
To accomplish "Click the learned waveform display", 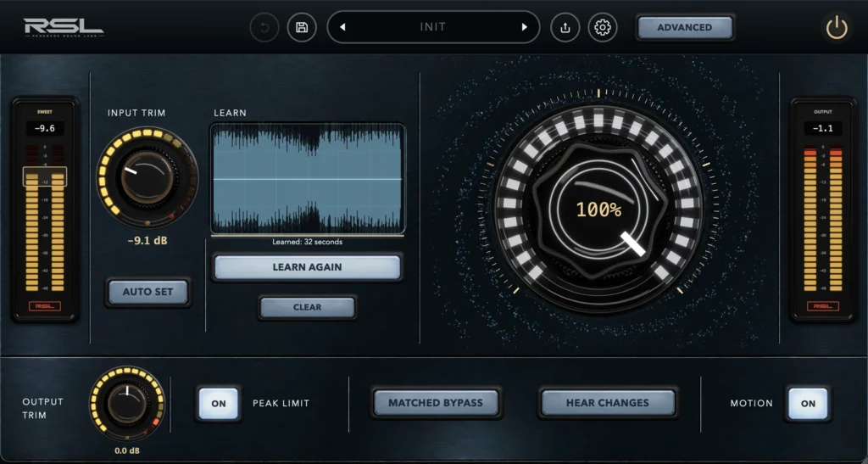I will coord(307,178).
